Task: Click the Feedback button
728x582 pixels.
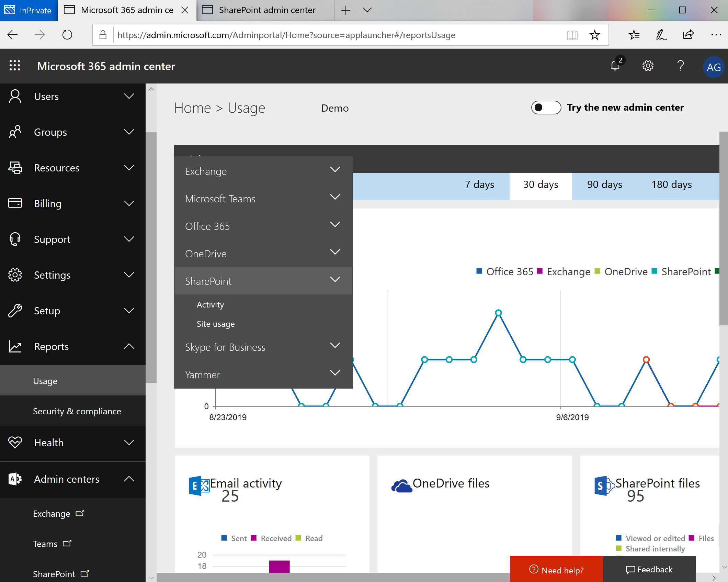Action: click(x=649, y=570)
